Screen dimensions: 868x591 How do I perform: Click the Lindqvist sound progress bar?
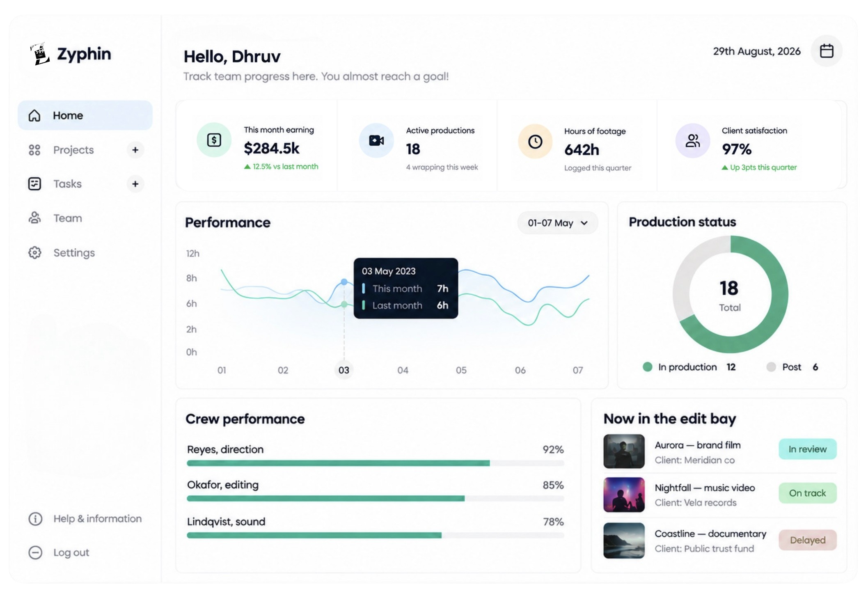pyautogui.click(x=376, y=535)
